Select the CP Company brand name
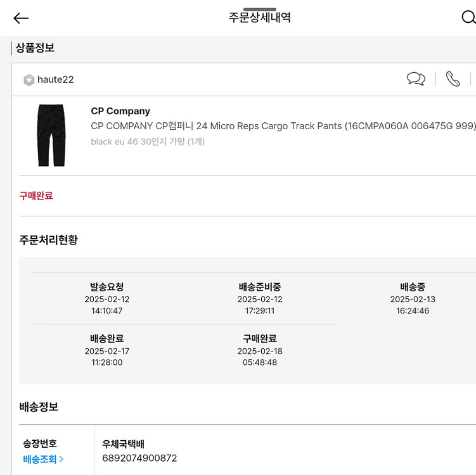 (120, 111)
